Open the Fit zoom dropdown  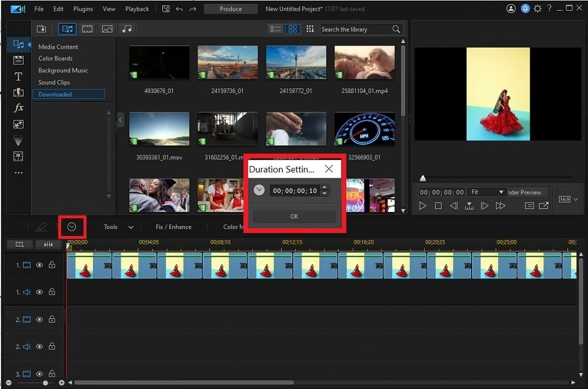486,192
